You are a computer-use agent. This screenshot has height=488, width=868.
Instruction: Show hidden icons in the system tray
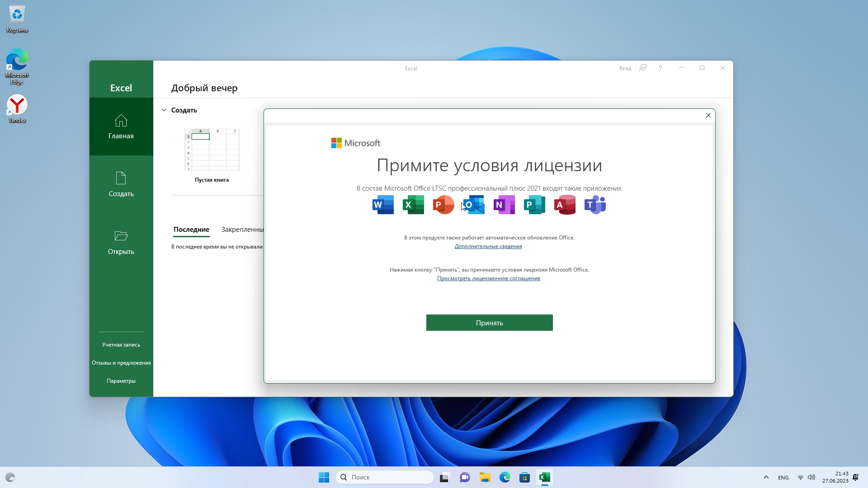tap(766, 477)
